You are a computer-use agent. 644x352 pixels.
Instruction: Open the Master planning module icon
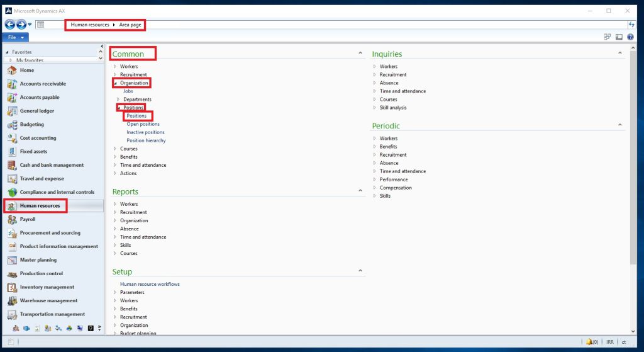(x=12, y=260)
